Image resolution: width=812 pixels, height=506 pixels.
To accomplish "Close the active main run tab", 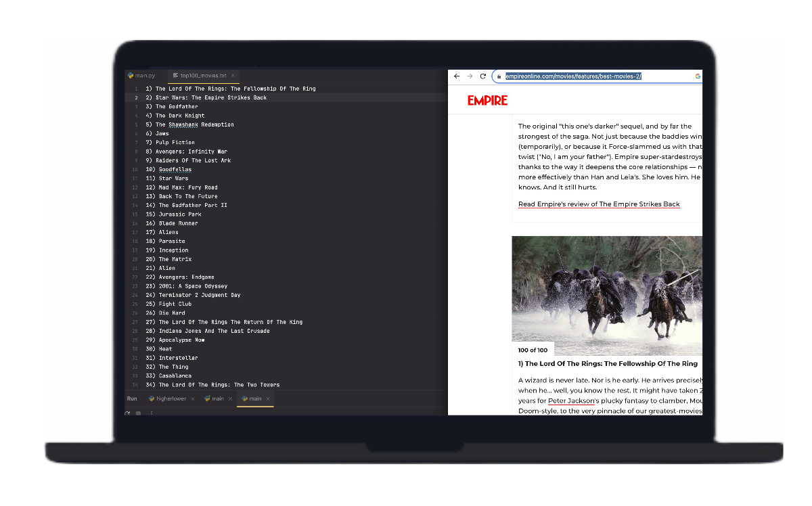I will 268,399.
